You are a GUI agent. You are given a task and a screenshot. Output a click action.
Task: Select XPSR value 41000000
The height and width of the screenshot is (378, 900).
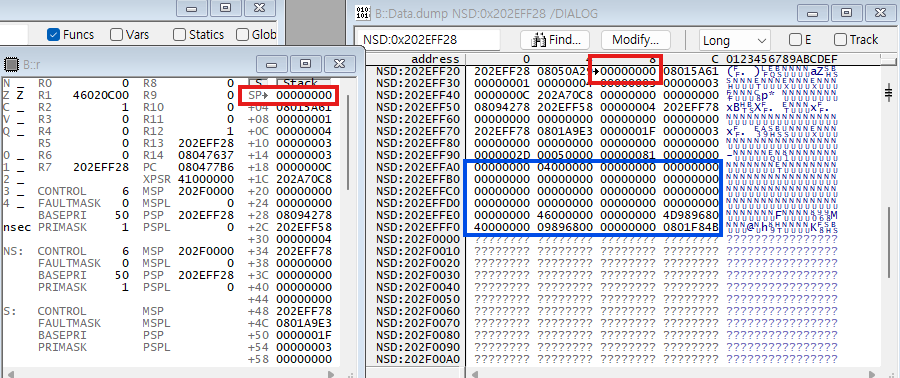(206, 180)
